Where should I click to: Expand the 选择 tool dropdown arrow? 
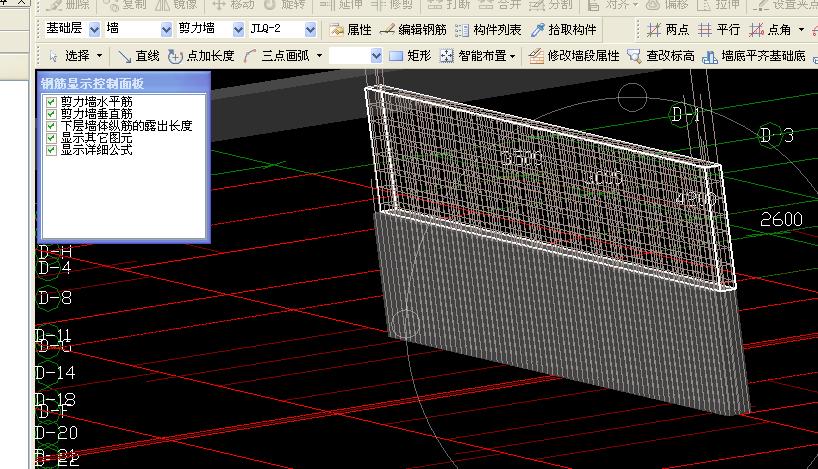pos(100,55)
